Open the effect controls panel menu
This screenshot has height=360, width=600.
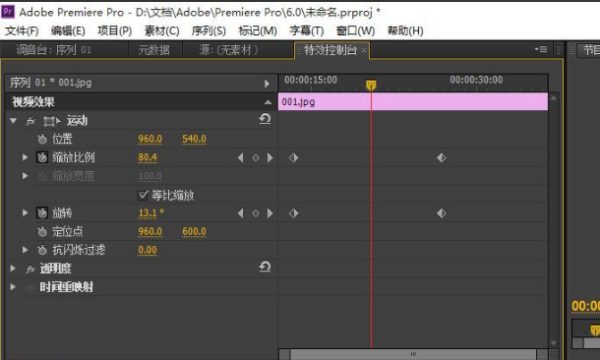coord(541,49)
